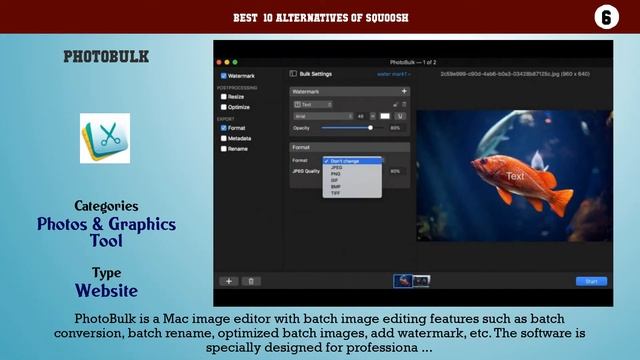Click the 'Text' watermark on the fish preview
Screen dimensions: 640x360
515,176
